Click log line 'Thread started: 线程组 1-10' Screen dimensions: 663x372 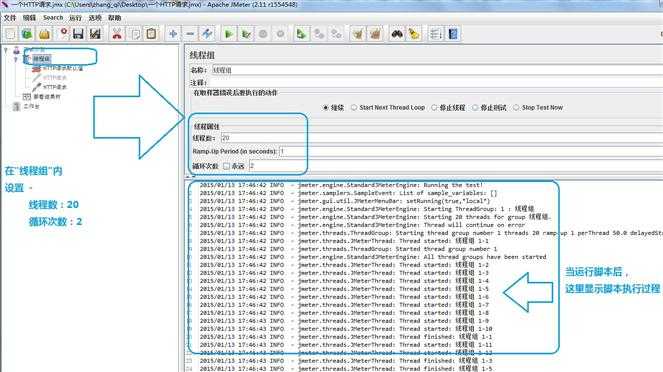click(346, 329)
